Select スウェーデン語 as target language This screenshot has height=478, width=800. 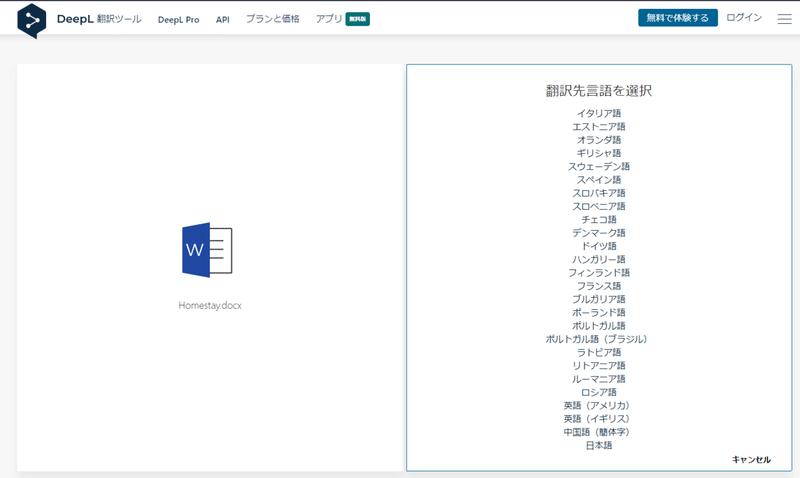tap(599, 166)
